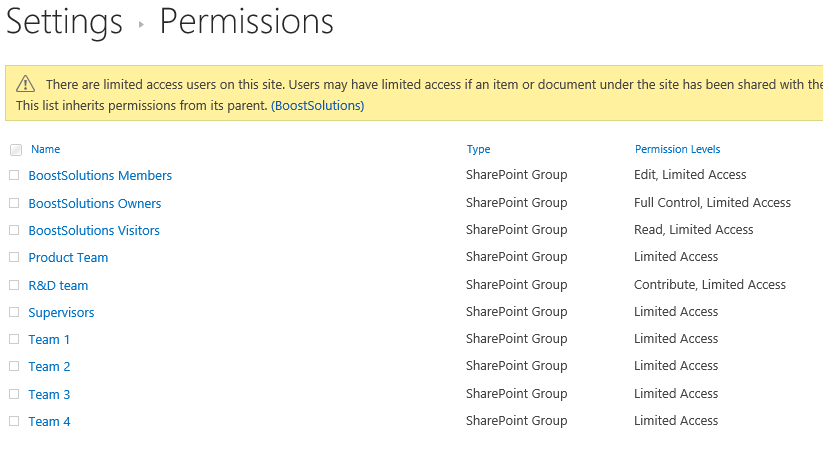Select the Product Team row checkbox

14,257
